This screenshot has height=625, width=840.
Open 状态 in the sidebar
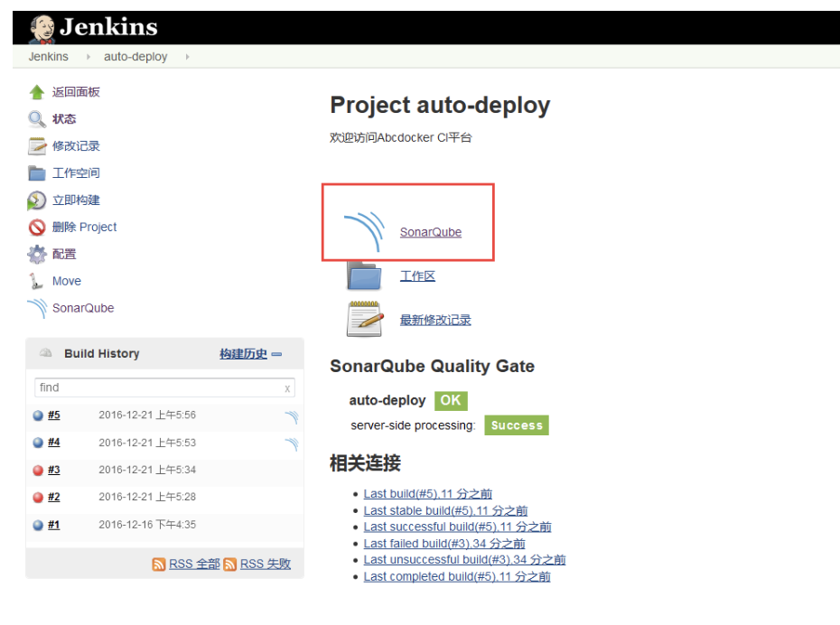[64, 119]
